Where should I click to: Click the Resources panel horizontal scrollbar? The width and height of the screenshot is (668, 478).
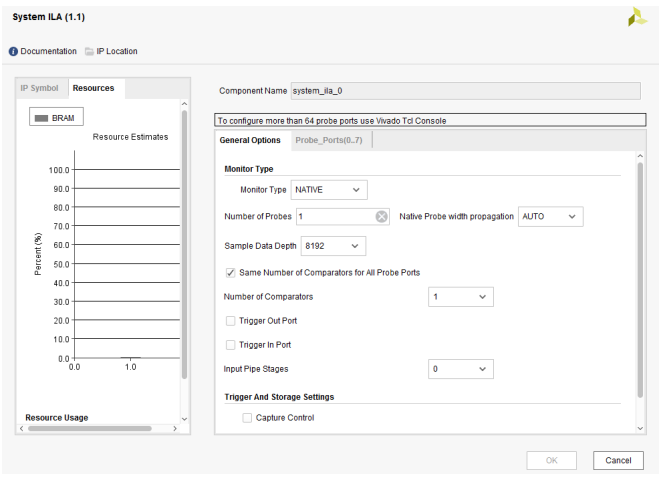pyautogui.click(x=90, y=428)
